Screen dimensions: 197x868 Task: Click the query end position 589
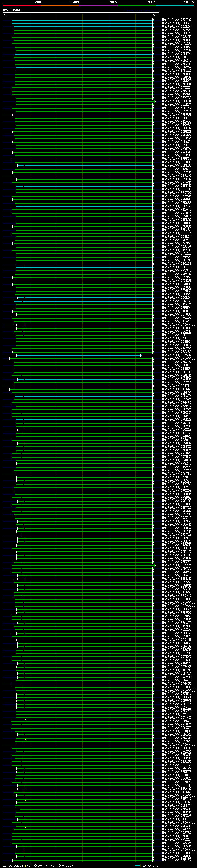pos(155,15)
